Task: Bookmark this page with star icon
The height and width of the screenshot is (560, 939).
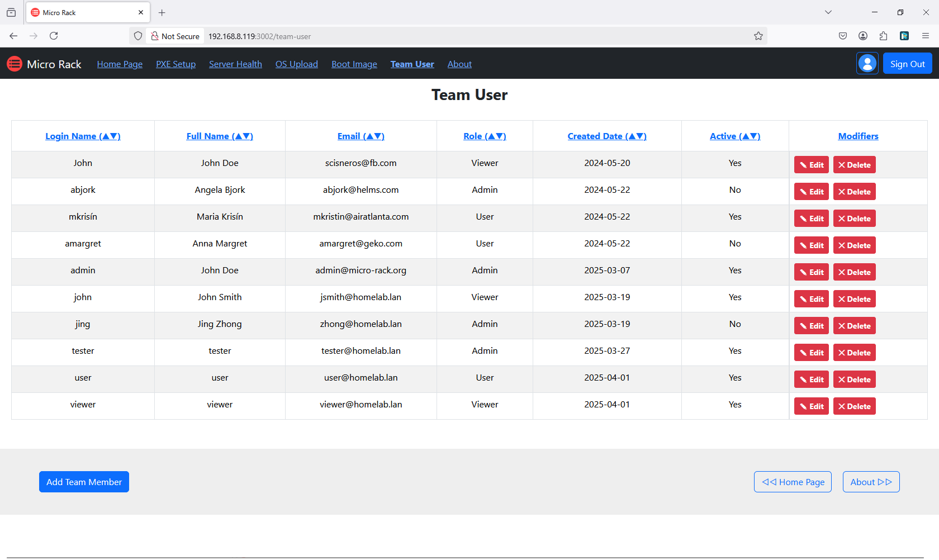Action: (758, 36)
